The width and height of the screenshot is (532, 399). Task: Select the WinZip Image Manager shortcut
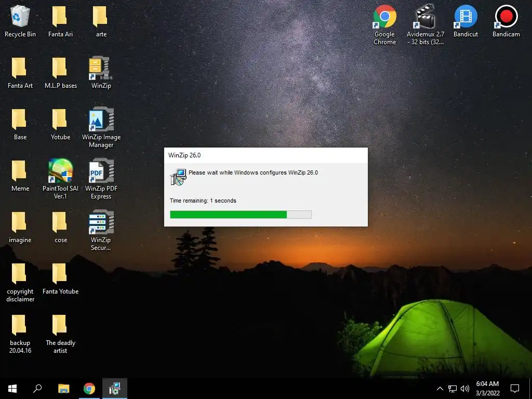tap(101, 128)
